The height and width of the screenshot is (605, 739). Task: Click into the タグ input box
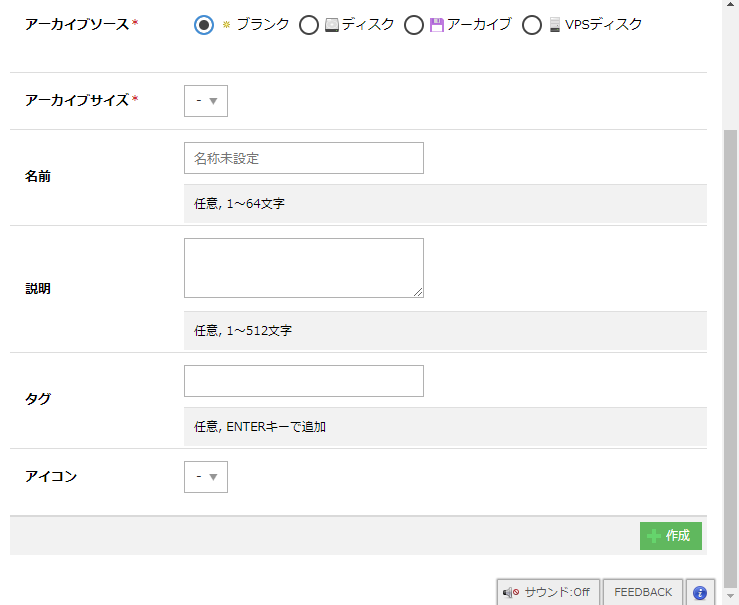(x=303, y=381)
